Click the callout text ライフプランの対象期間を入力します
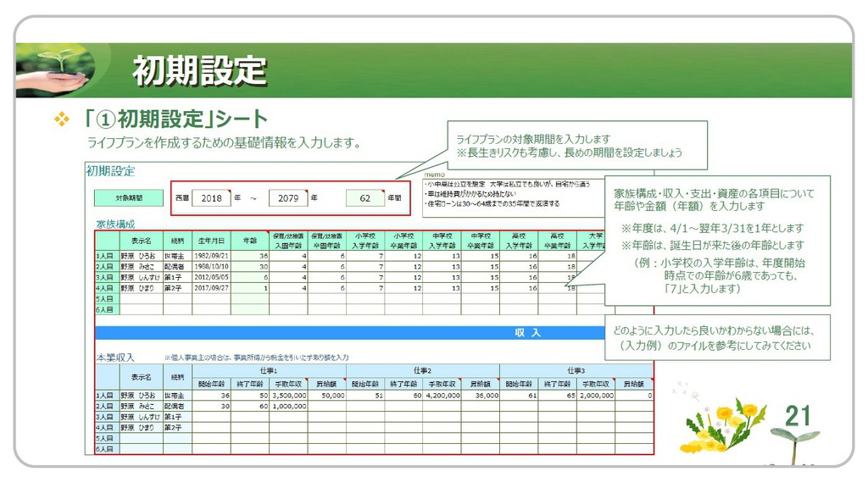The width and height of the screenshot is (868, 488). click(533, 139)
